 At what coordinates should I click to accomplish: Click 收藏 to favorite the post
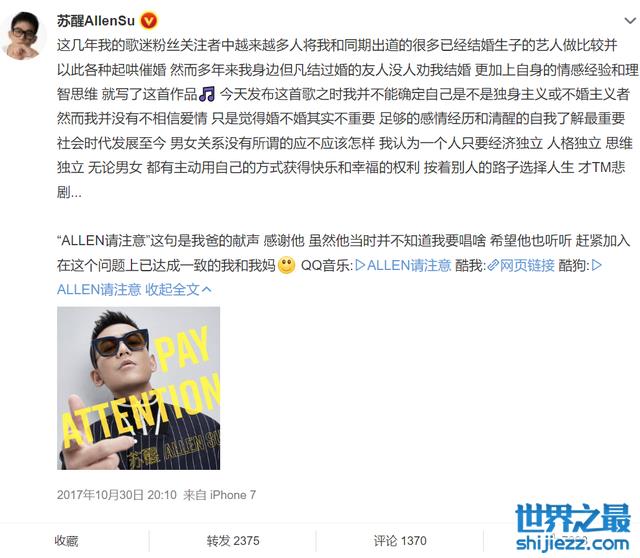tap(66, 541)
